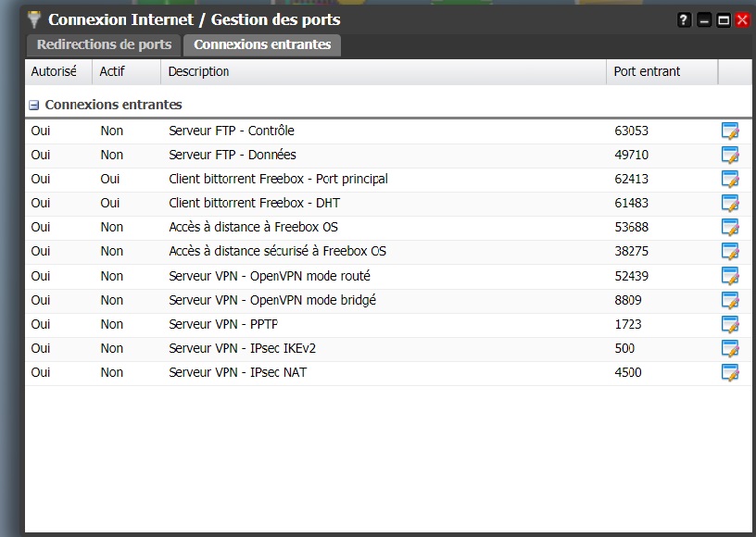Sort by the Port entrant column

click(x=647, y=71)
